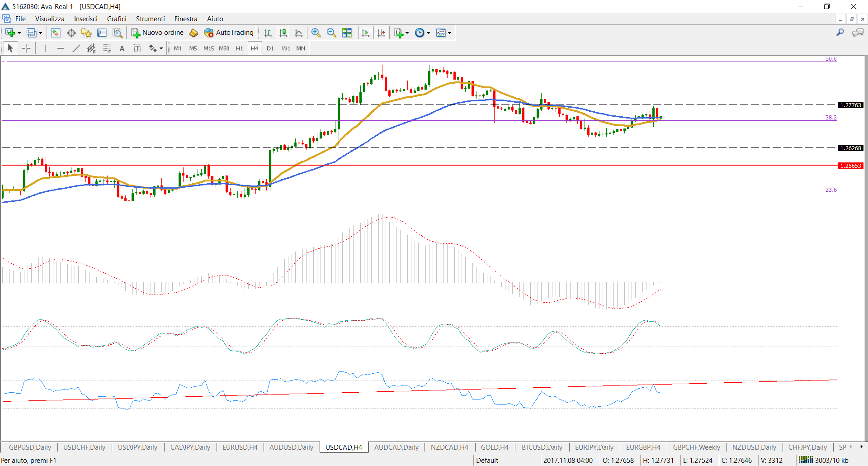868x466 pixels.
Task: Switch to bar chart display
Action: coord(268,33)
